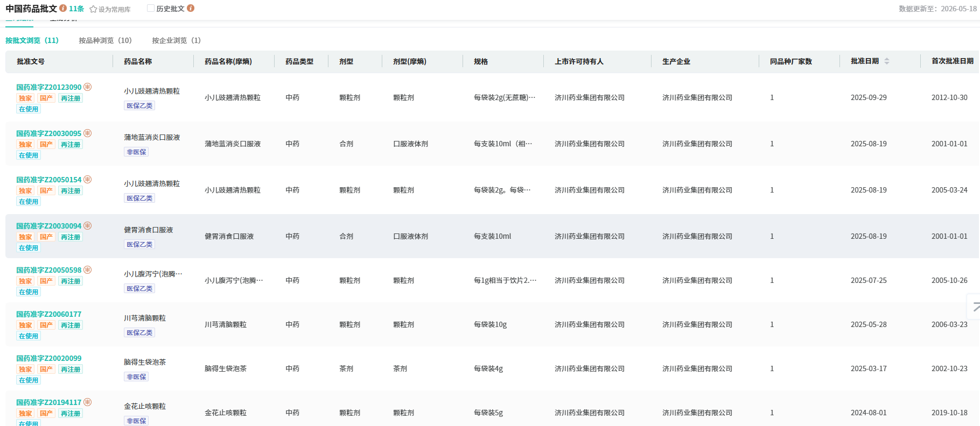Select 健胃消食口服液 in the 药品名称(摩熵) column
The height and width of the screenshot is (426, 980).
[229, 236]
